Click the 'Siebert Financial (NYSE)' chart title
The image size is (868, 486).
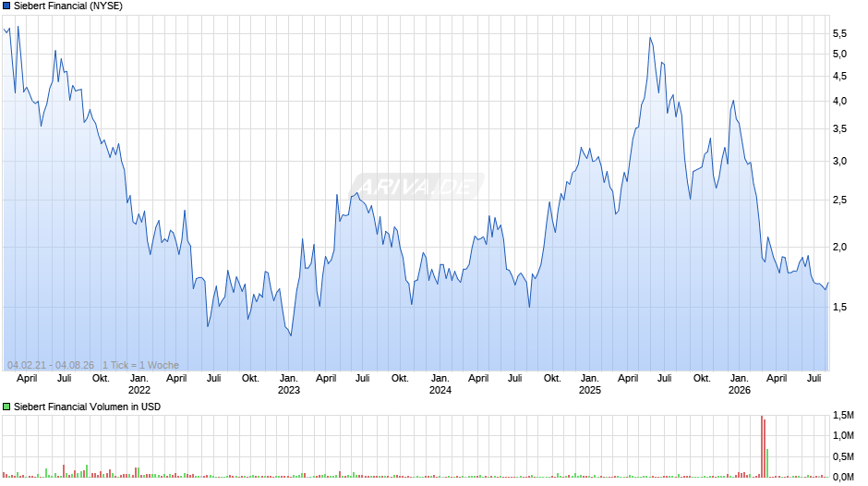(x=68, y=6)
